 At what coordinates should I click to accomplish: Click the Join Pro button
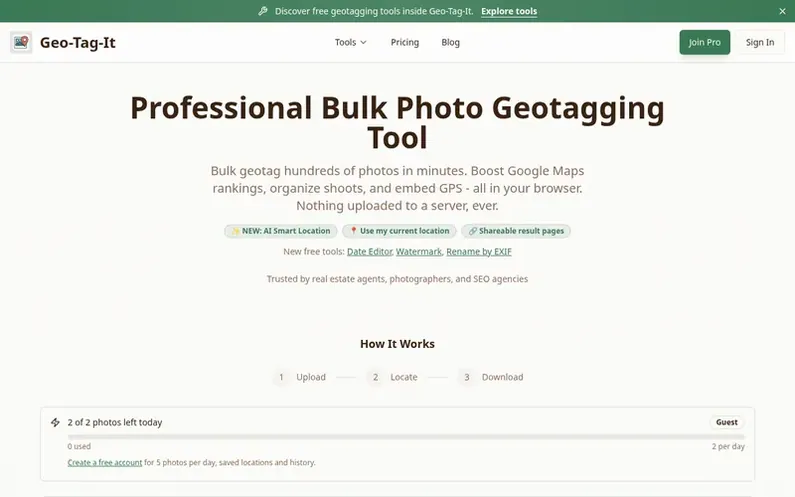tap(704, 43)
